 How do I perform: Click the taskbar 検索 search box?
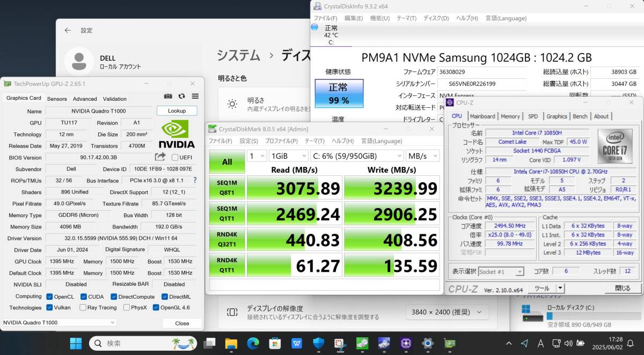[144, 343]
